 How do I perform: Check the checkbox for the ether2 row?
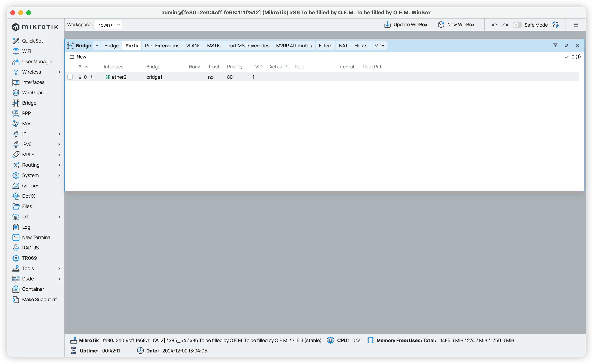pos(70,77)
